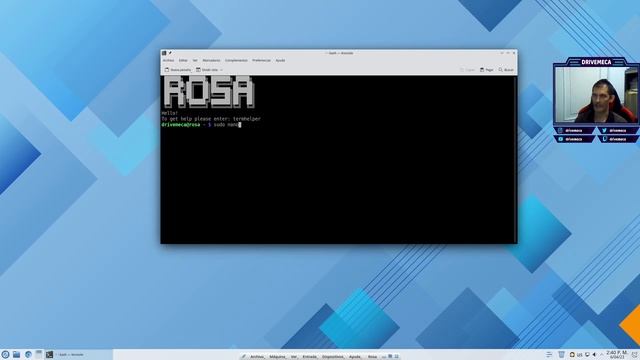Open the Dividir vista dropdown
The height and width of the screenshot is (360, 640).
pos(209,70)
